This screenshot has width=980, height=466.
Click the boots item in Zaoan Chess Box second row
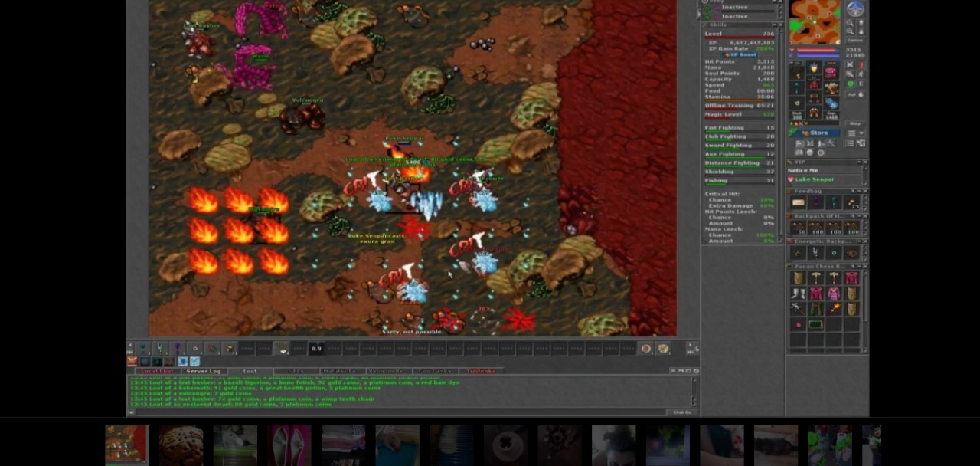(x=798, y=293)
